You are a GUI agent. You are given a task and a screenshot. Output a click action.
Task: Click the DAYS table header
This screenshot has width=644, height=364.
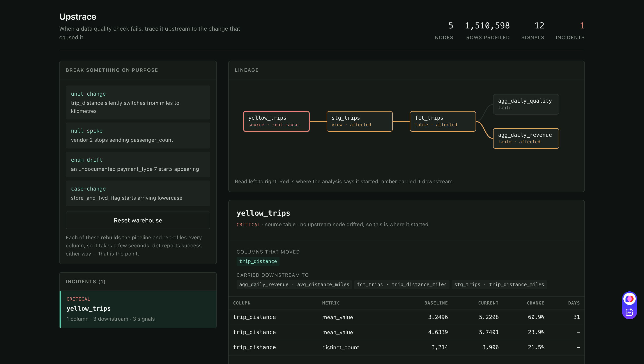click(x=574, y=303)
